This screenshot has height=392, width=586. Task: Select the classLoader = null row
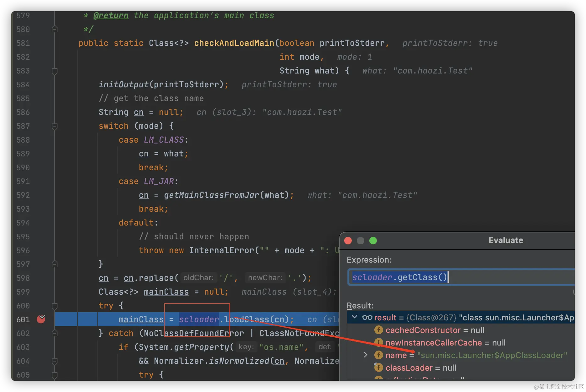tap(461, 368)
